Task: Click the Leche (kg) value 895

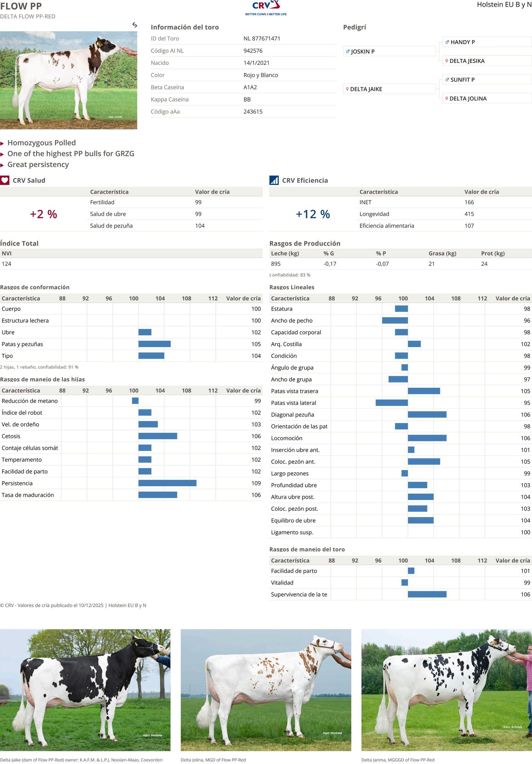Action: 276,264
